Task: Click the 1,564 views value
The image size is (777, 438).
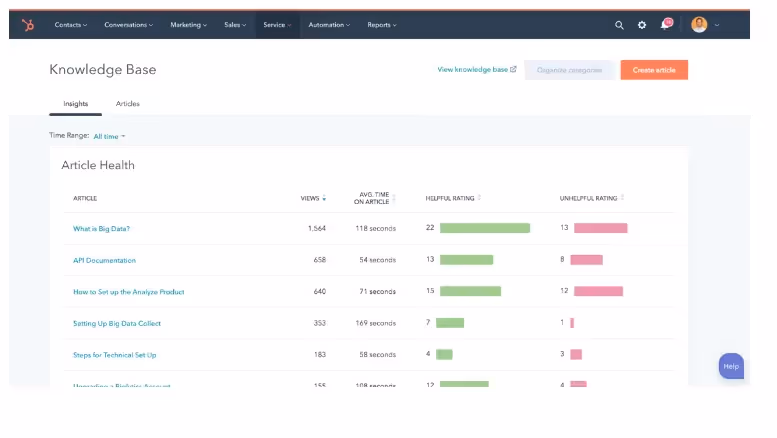Action: pos(317,228)
